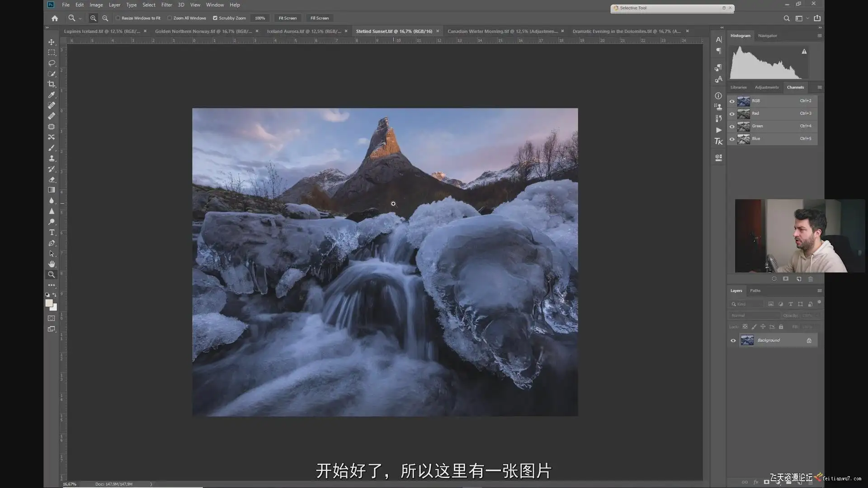Select the Clone Stamp tool
Viewport: 868px width, 488px height.
pos(52,159)
